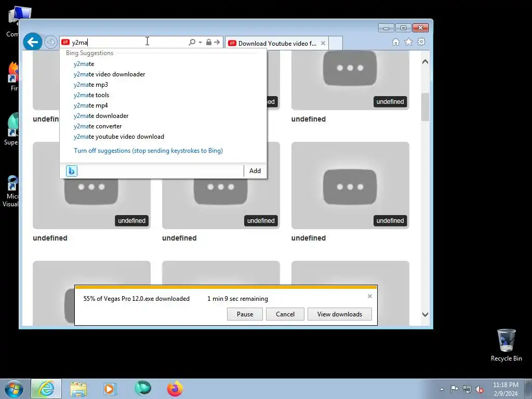Click the network tray icon
The image size is (532, 399).
[x=467, y=389]
